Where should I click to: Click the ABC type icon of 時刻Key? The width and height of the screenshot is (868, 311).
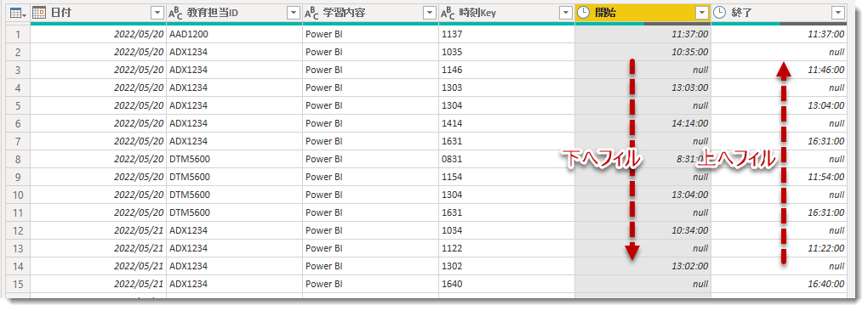click(x=448, y=13)
